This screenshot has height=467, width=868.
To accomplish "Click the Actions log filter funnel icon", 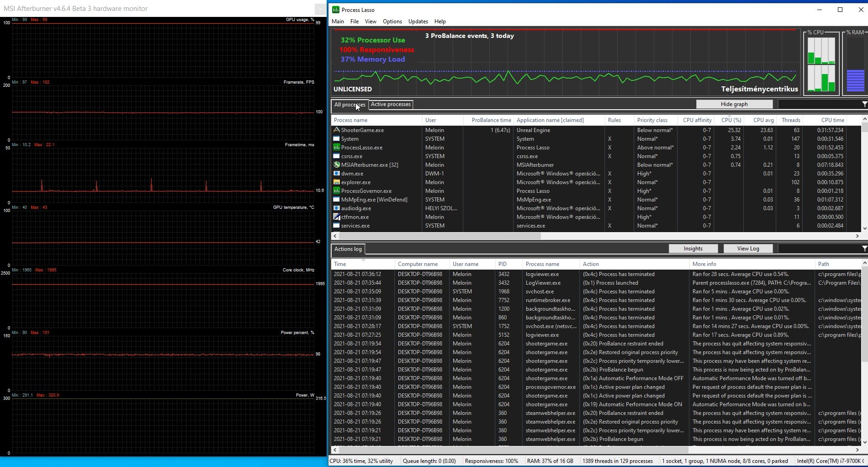I will point(864,249).
